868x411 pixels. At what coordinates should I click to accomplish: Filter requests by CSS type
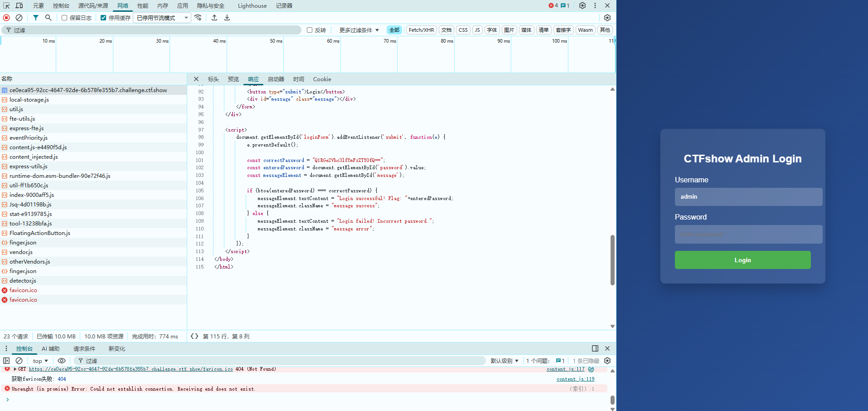point(463,30)
